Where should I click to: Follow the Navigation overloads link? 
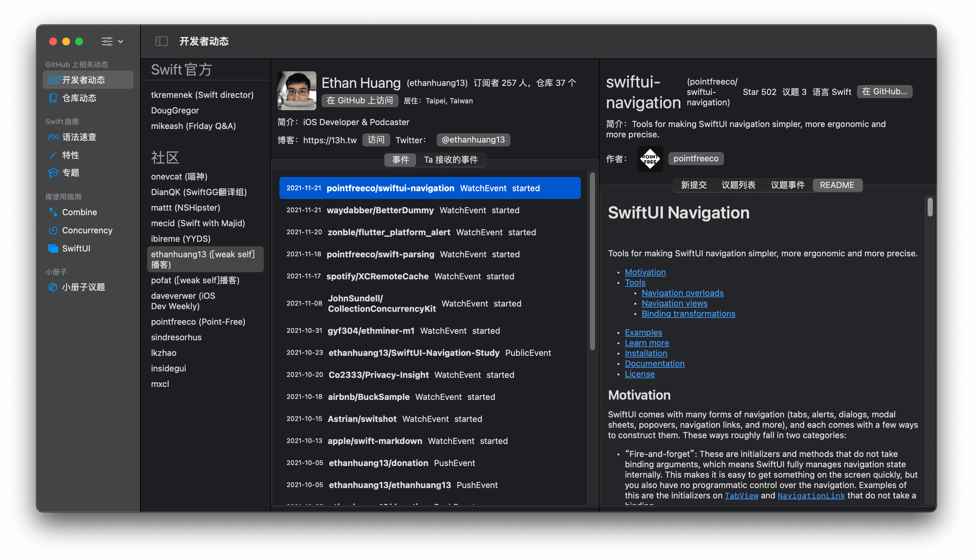click(682, 293)
